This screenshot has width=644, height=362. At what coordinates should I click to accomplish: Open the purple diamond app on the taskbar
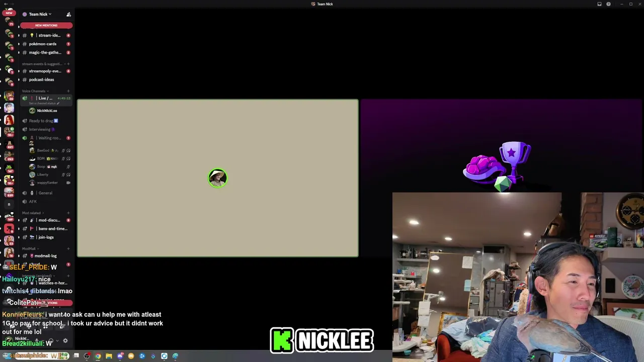pyautogui.click(x=153, y=356)
